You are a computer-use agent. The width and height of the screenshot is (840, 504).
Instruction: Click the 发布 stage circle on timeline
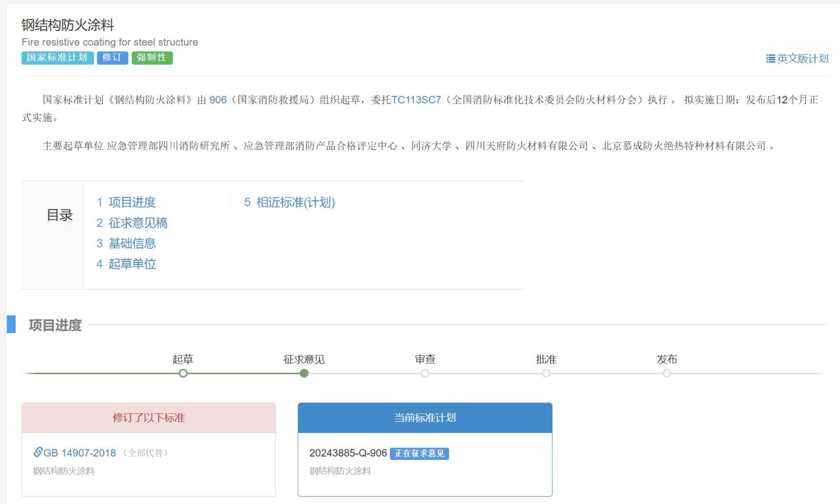pyautogui.click(x=667, y=373)
